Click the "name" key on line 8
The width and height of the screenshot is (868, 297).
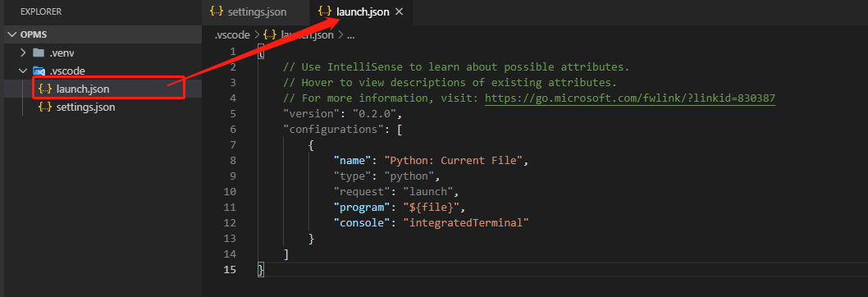pos(352,160)
